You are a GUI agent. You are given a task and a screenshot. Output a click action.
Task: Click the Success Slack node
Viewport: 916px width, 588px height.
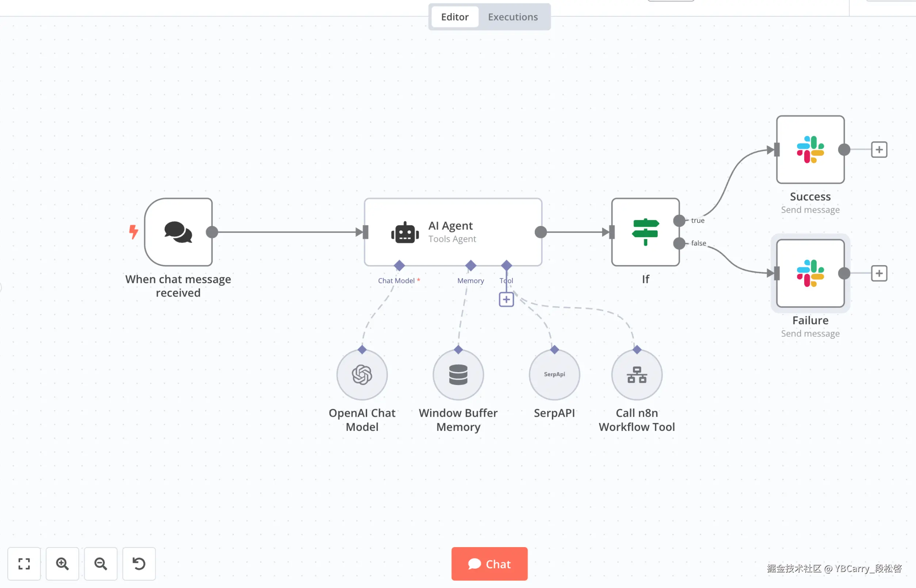[810, 149]
